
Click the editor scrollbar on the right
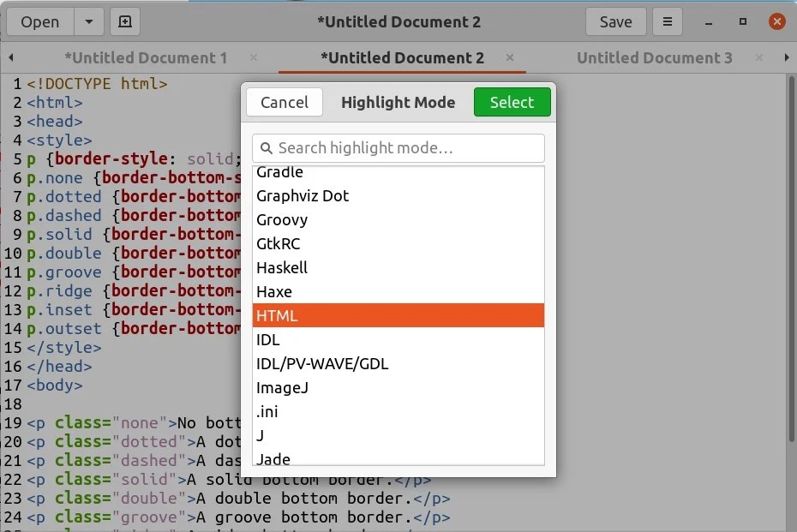coord(789,257)
